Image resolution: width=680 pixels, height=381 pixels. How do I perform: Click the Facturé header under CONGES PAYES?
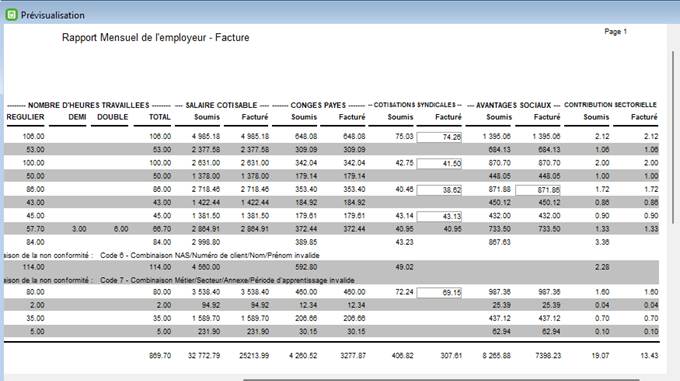(x=352, y=117)
